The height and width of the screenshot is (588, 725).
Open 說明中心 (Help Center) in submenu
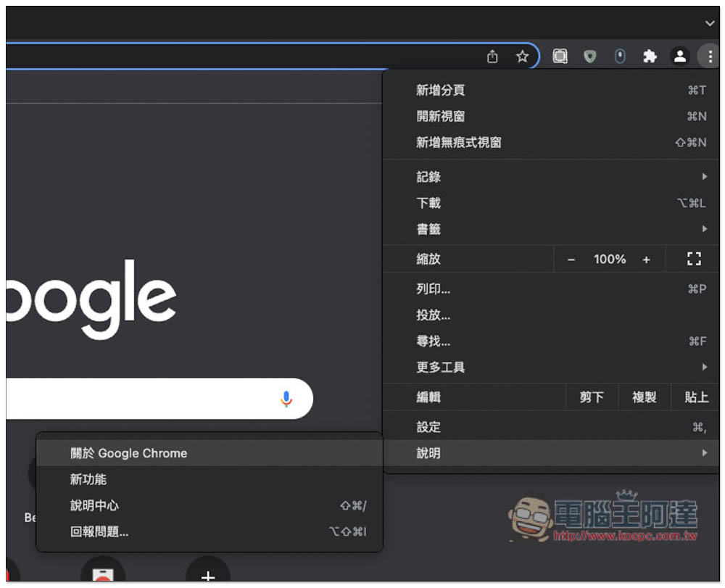[x=210, y=505]
